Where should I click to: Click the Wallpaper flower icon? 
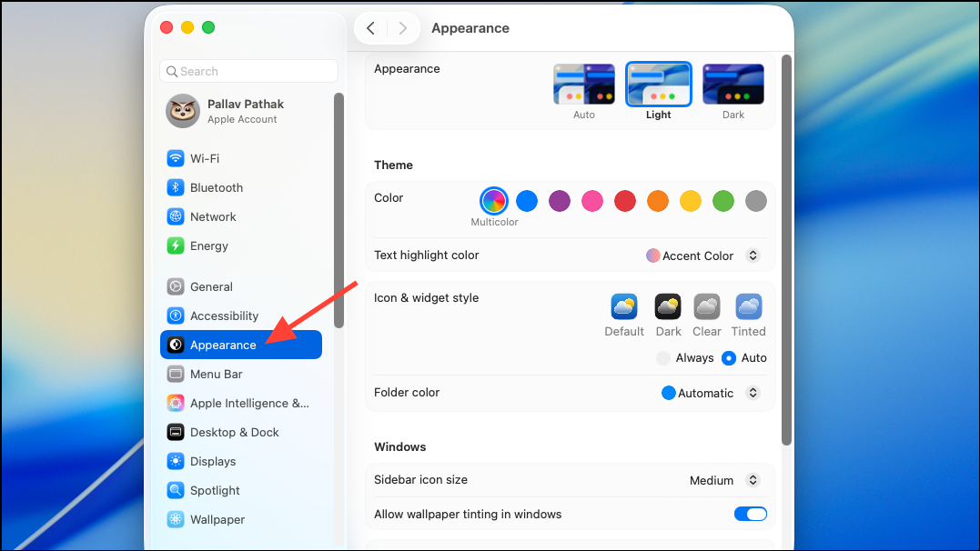176,519
